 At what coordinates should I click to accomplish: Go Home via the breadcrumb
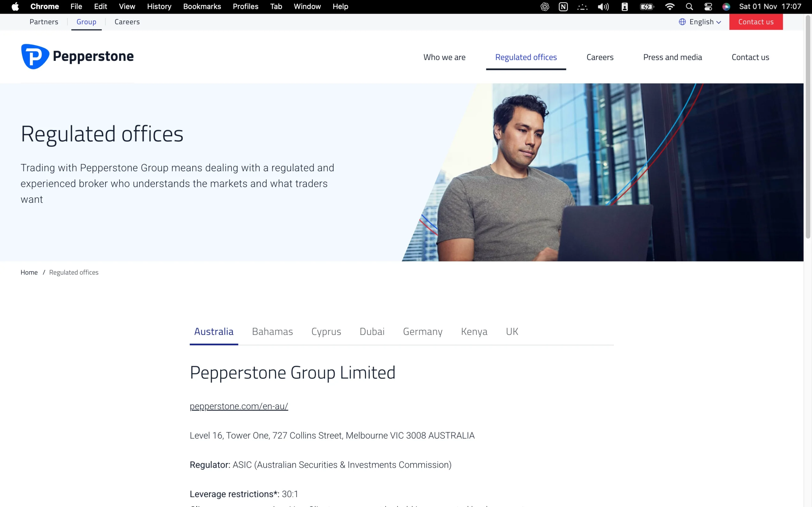(x=29, y=272)
